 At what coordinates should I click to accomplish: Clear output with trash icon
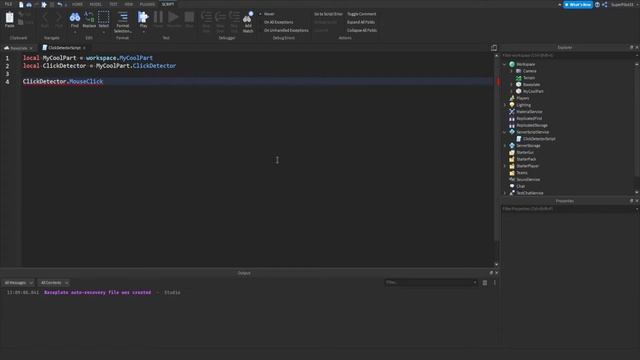[x=484, y=282]
